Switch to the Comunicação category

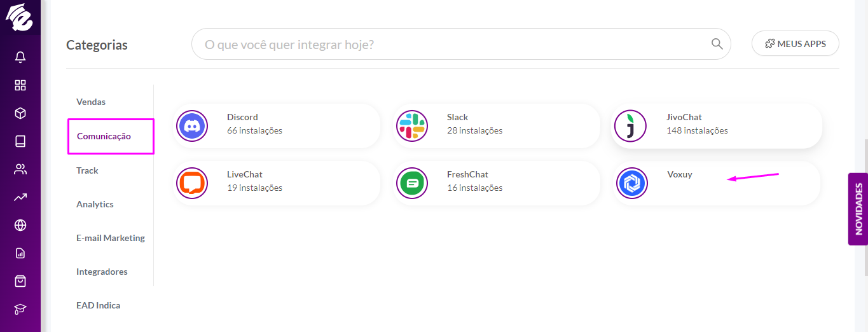(104, 136)
